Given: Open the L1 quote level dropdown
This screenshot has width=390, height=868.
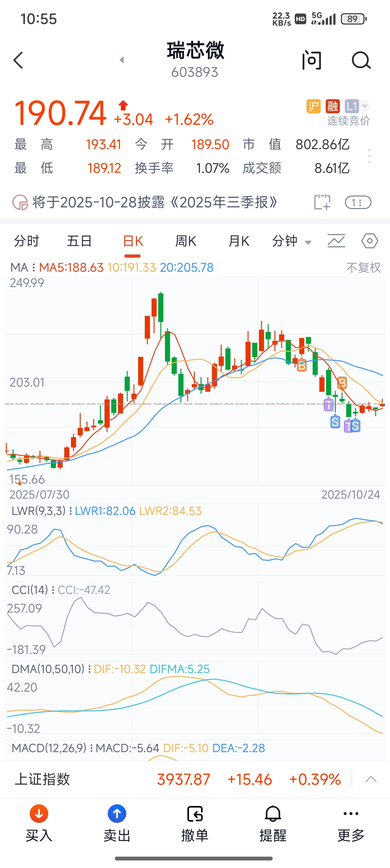Looking at the screenshot, I should click(357, 107).
